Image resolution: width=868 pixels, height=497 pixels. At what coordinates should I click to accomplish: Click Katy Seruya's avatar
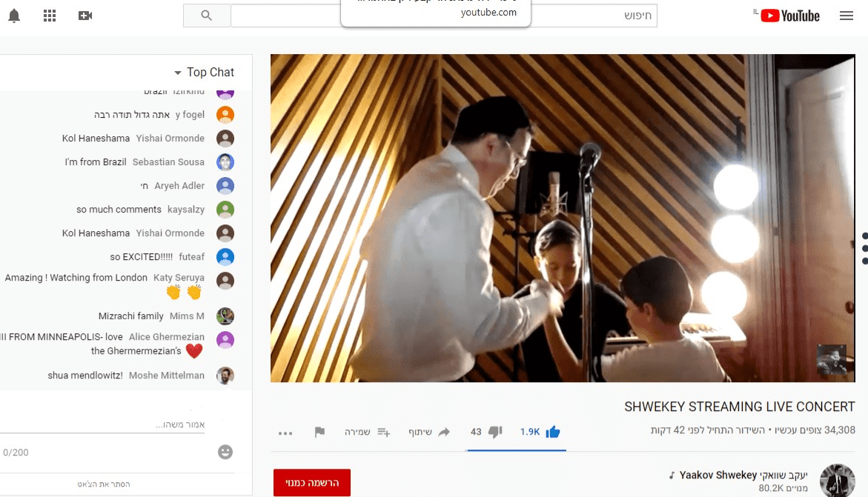pos(225,281)
